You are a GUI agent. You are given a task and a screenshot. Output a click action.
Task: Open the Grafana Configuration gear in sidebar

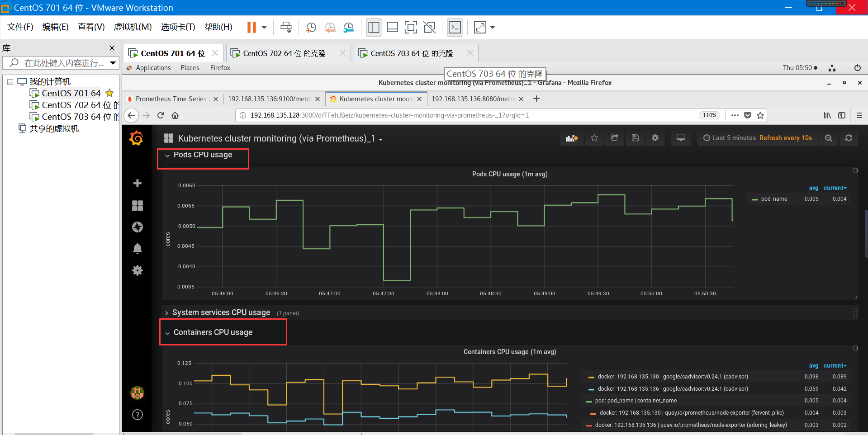click(x=138, y=270)
